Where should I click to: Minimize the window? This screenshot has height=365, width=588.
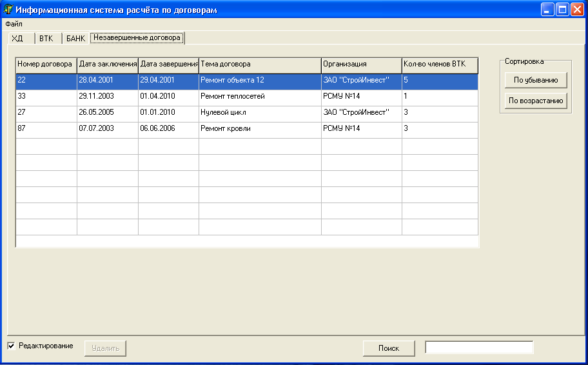[x=547, y=10]
